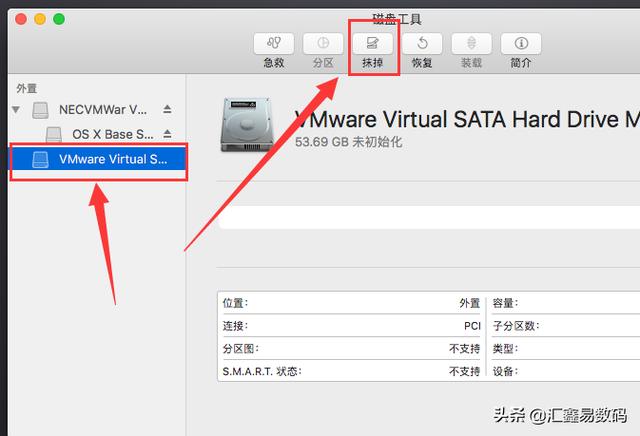Image resolution: width=640 pixels, height=436 pixels.
Task: Click the 分区图 row showing 不支持
Action: pyautogui.click(x=351, y=349)
